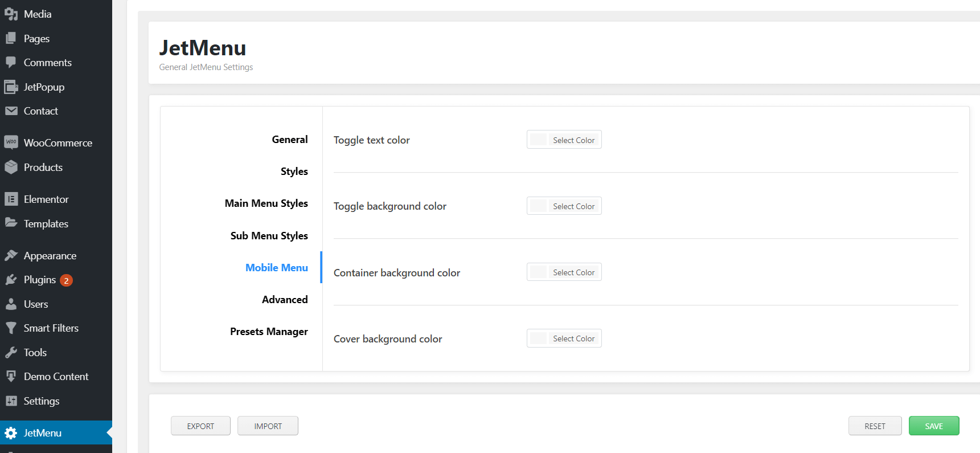
Task: Click the Plugins plug icon
Action: (x=11, y=280)
